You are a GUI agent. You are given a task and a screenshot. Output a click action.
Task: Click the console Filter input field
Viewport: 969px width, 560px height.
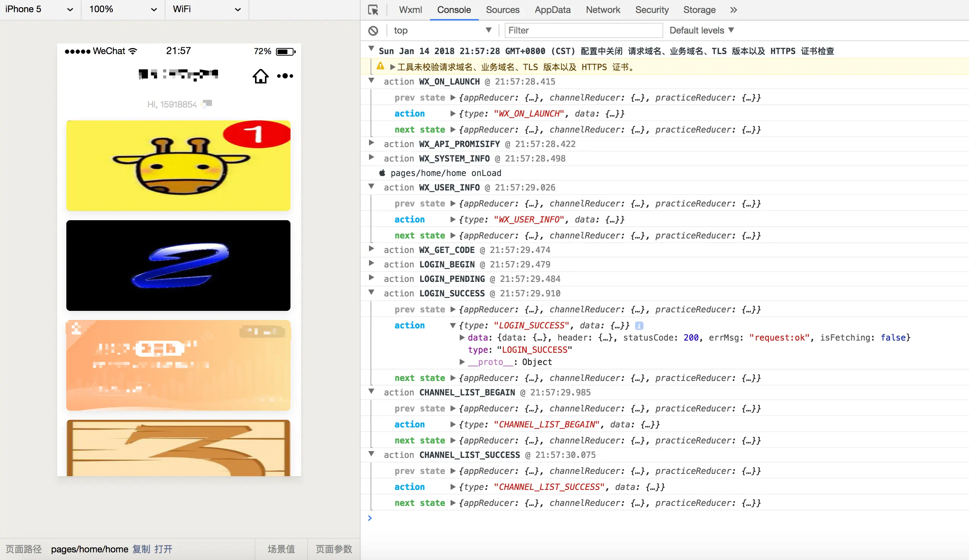click(x=583, y=30)
